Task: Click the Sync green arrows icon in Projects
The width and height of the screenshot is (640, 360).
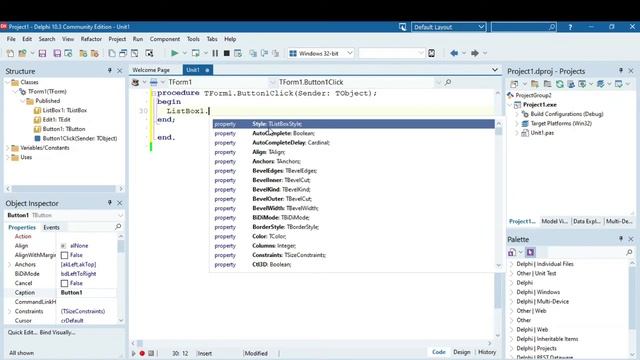Action: click(560, 84)
